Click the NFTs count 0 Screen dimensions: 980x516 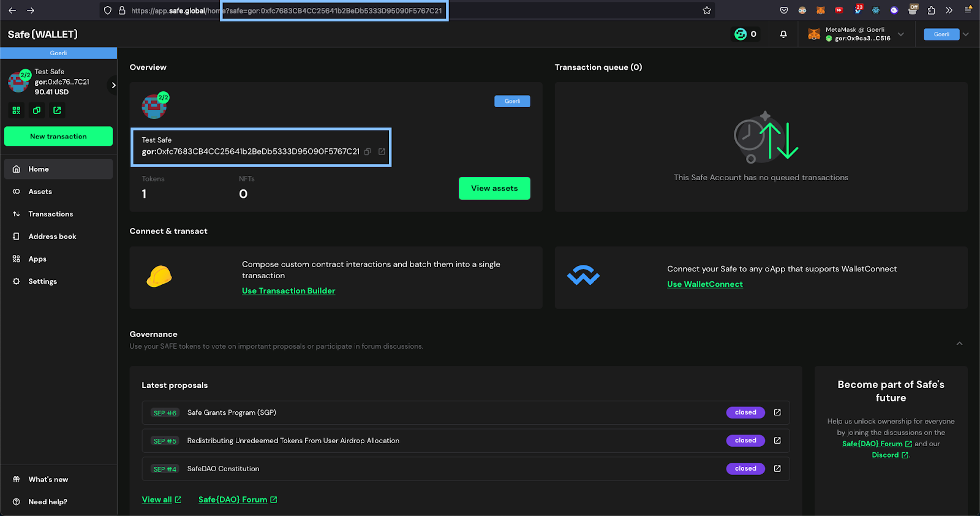click(243, 194)
